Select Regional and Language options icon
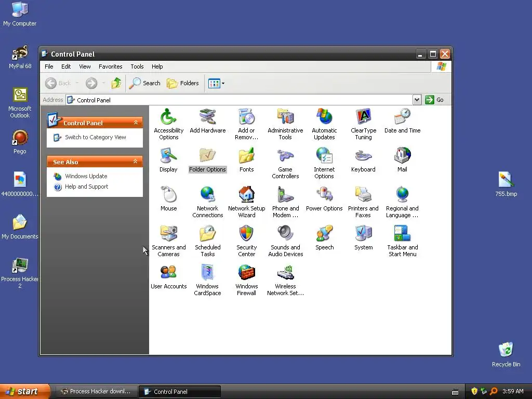 click(402, 195)
